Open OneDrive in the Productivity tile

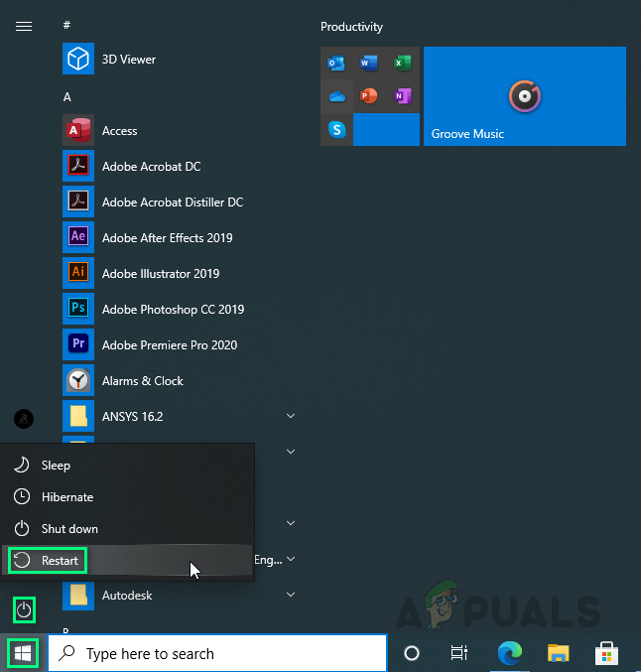336,96
